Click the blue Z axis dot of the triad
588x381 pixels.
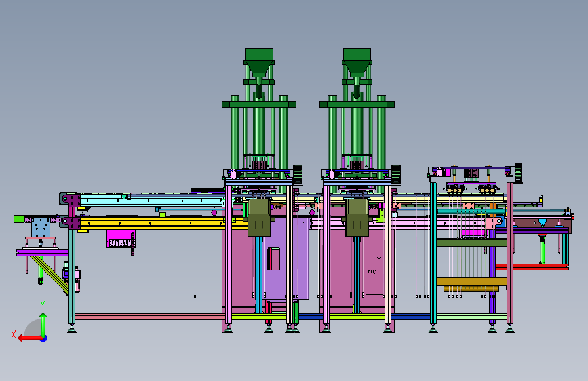click(x=44, y=339)
